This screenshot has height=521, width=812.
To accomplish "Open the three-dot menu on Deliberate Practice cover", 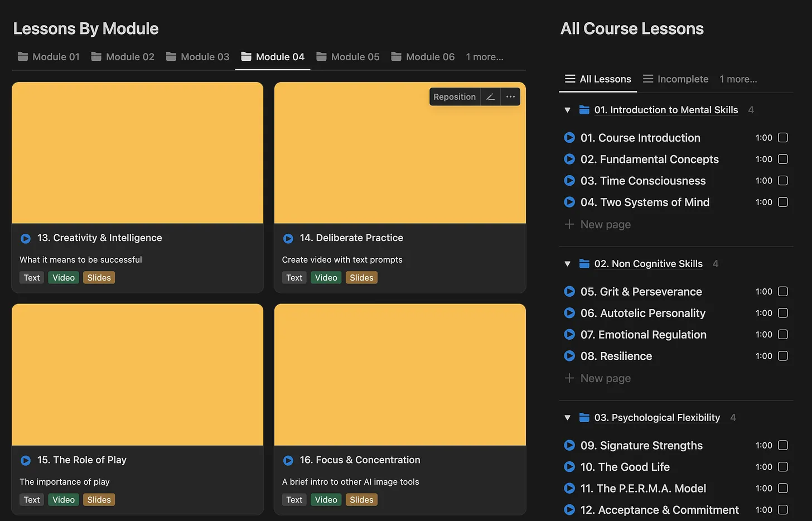I will (510, 97).
